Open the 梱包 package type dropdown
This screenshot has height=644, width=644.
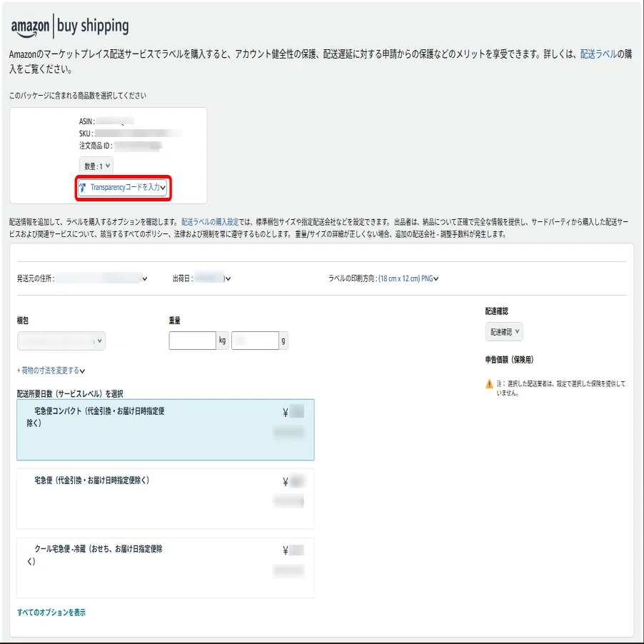click(61, 341)
